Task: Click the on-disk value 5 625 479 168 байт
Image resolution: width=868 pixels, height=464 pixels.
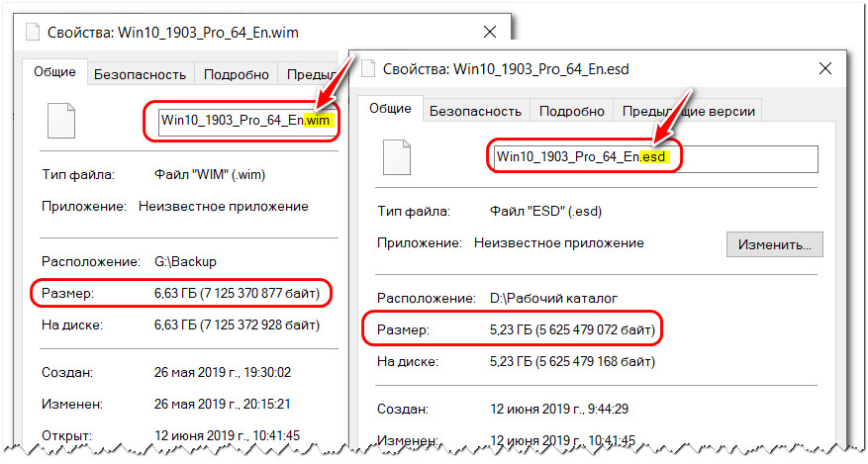Action: tap(595, 362)
